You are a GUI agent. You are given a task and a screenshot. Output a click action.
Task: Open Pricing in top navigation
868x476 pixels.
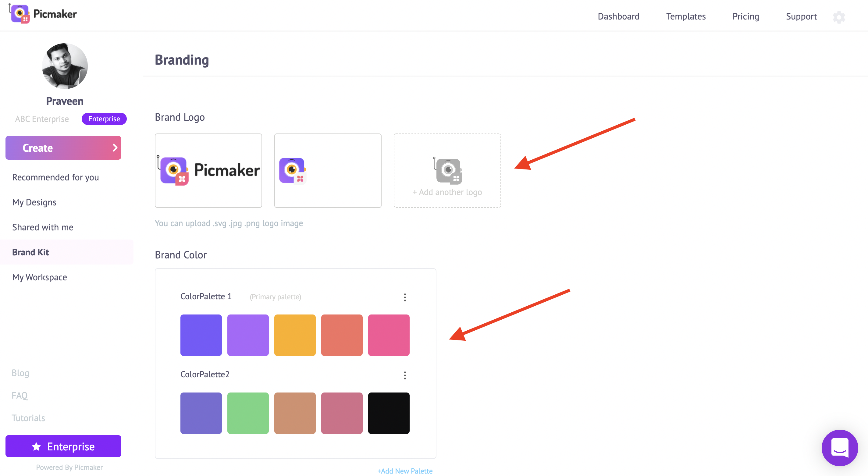click(745, 16)
